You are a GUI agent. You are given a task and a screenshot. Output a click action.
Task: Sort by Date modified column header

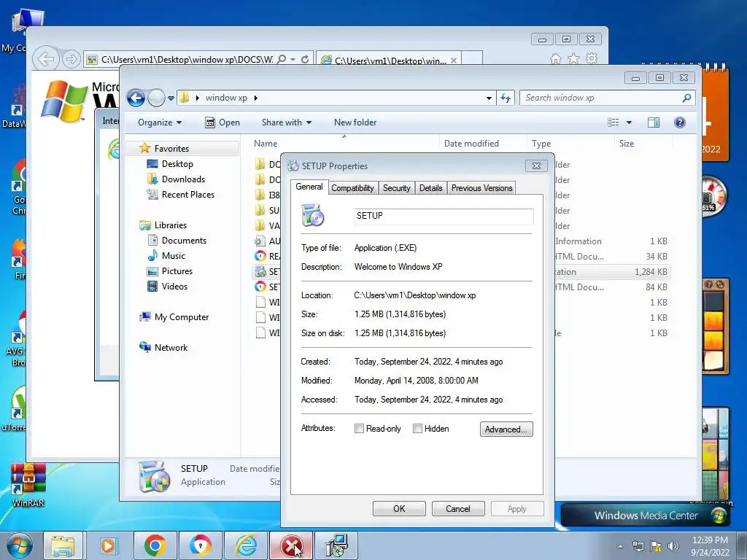[471, 144]
